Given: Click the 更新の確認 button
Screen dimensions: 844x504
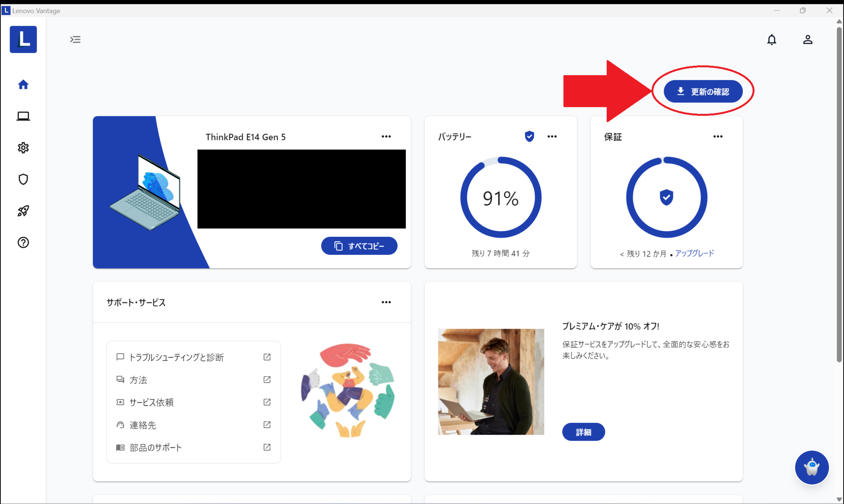Looking at the screenshot, I should (703, 91).
